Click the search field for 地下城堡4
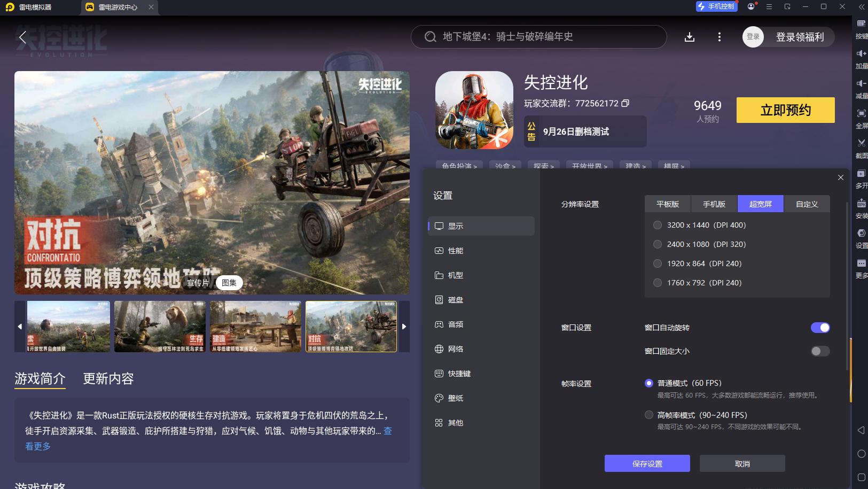 pos(538,37)
